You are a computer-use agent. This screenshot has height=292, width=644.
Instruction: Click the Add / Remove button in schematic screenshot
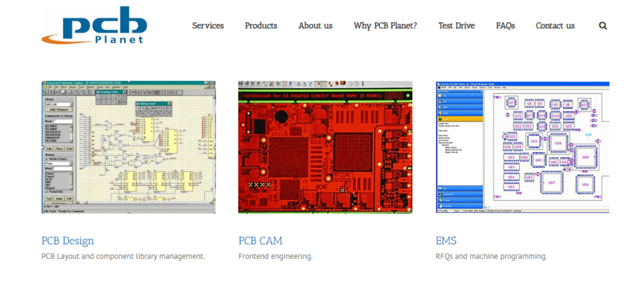click(58, 110)
